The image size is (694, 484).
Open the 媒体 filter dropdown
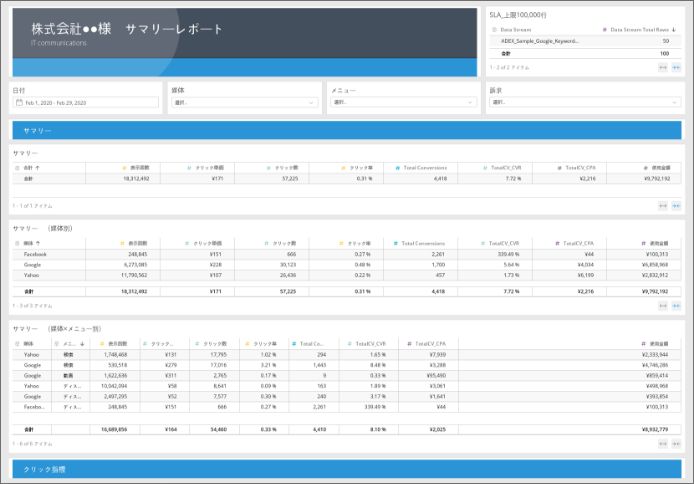coord(244,103)
